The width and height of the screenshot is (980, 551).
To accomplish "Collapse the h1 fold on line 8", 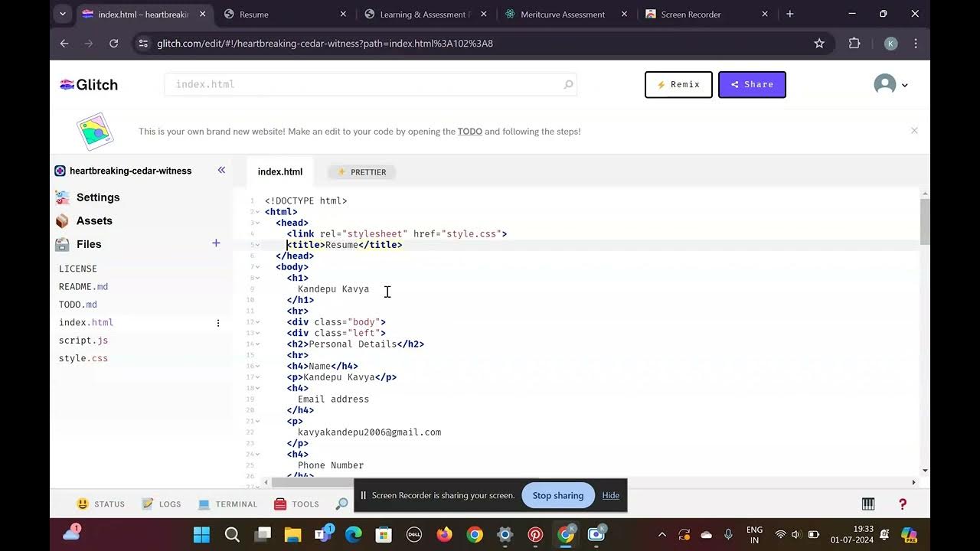I will click(x=257, y=278).
